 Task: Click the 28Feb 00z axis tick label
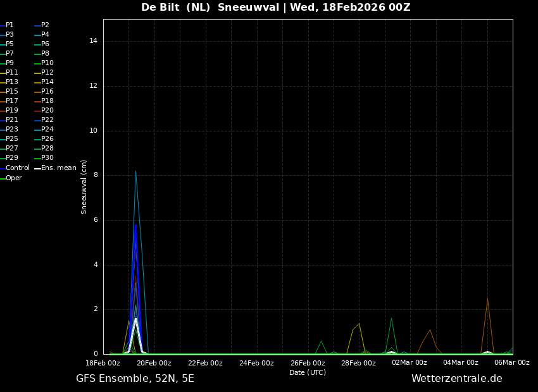point(358,363)
